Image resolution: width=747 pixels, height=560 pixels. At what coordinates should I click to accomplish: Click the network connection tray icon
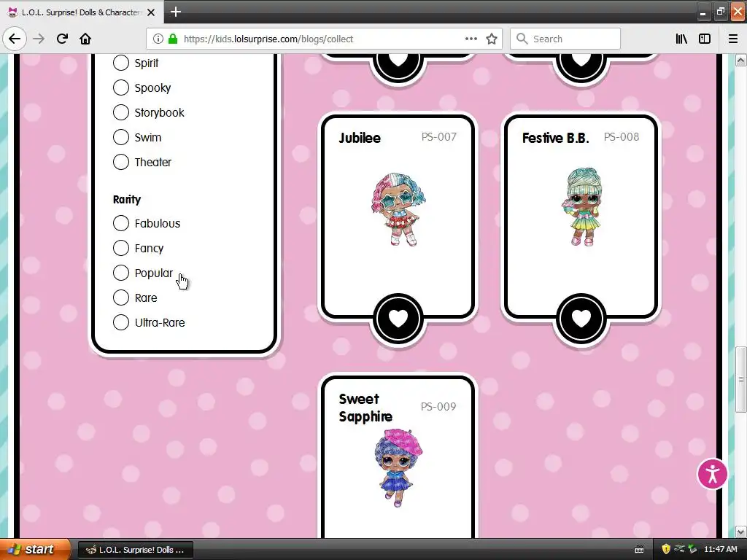[680, 549]
